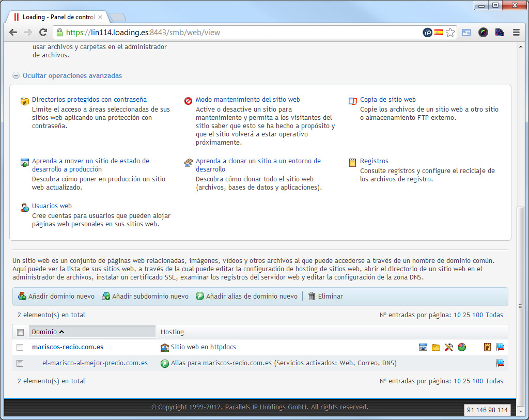Open a new browser tab
Image resolution: width=529 pixels, height=420 pixels.
point(118,17)
